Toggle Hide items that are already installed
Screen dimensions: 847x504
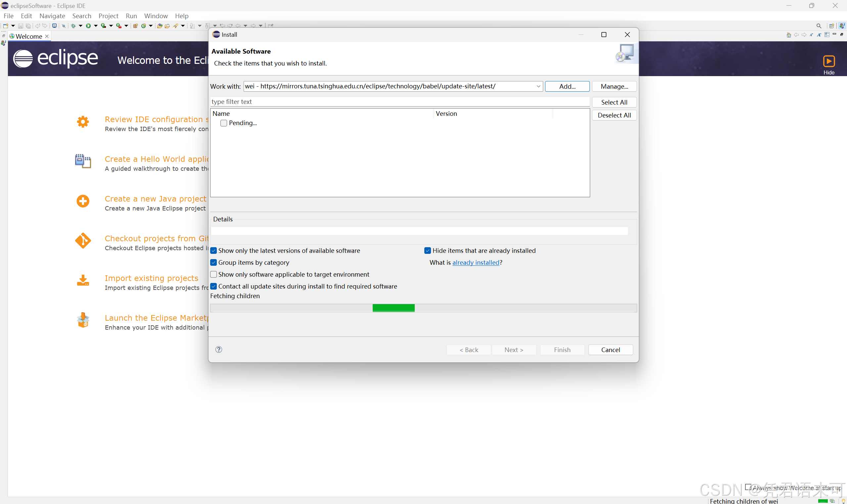[428, 251]
